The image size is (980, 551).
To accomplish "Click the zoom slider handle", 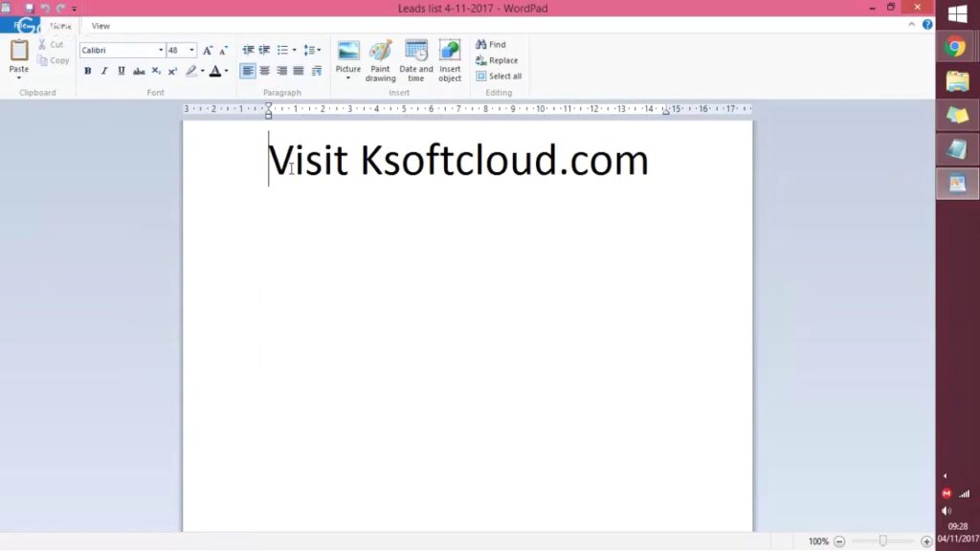I will click(x=882, y=540).
